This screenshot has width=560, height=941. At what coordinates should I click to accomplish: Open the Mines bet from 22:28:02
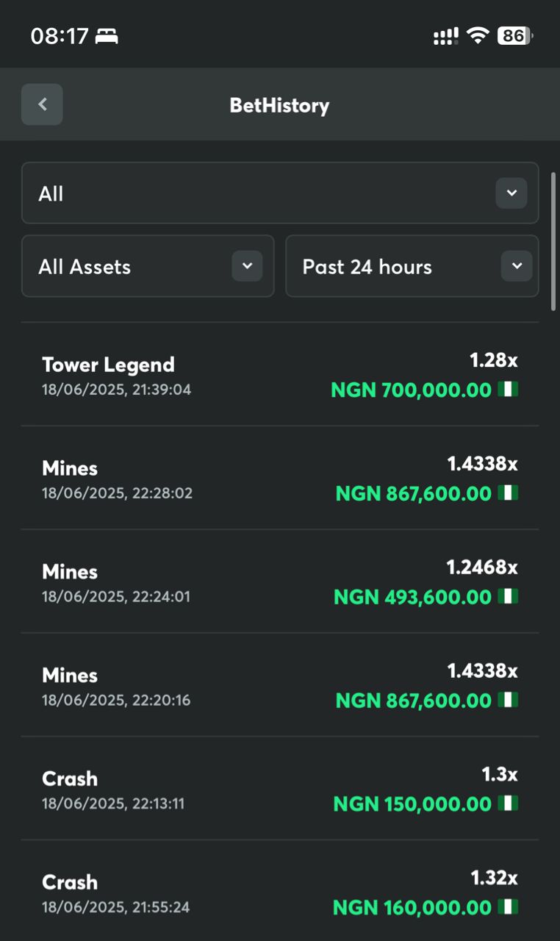click(x=280, y=478)
